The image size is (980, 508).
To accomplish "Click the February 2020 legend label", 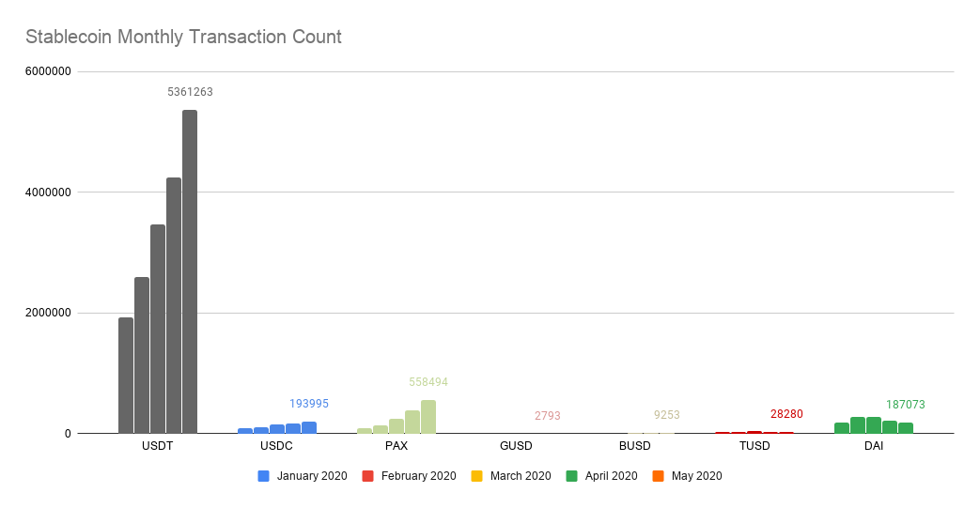I will [419, 476].
